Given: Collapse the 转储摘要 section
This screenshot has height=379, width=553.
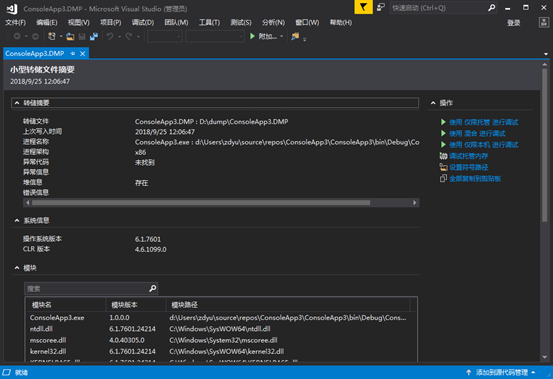Looking at the screenshot, I should tap(17, 103).
